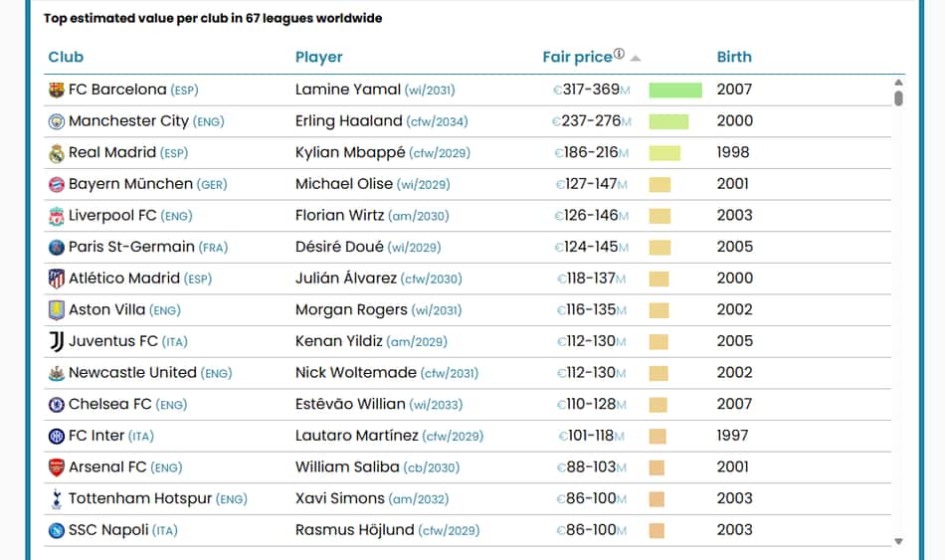Open Lamine Yamal player link

[x=348, y=90]
